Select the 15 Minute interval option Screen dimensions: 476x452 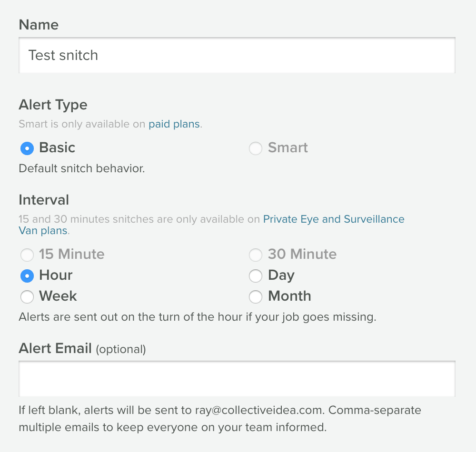coord(27,255)
